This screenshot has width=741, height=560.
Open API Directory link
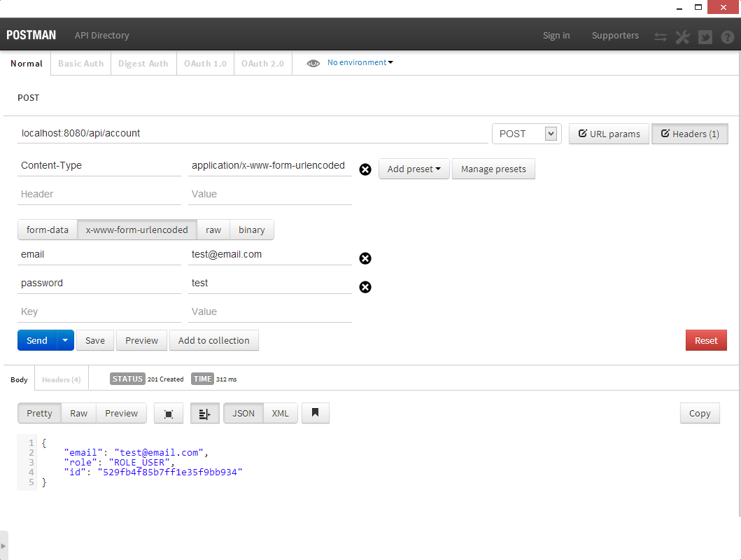pyautogui.click(x=101, y=36)
